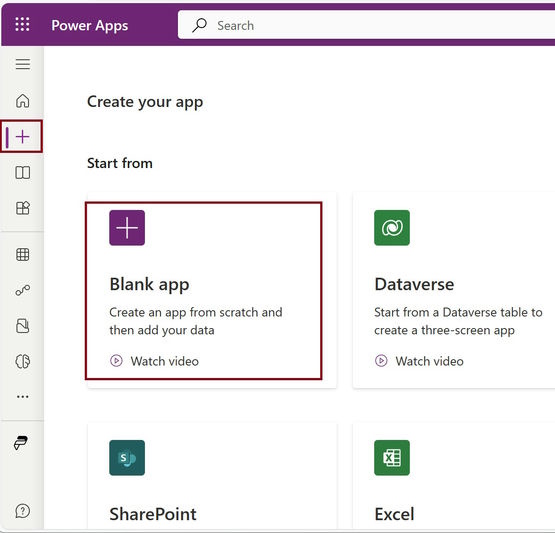Screen dimensions: 555x533
Task: Select the Create plus icon in sidebar
Action: click(x=23, y=137)
